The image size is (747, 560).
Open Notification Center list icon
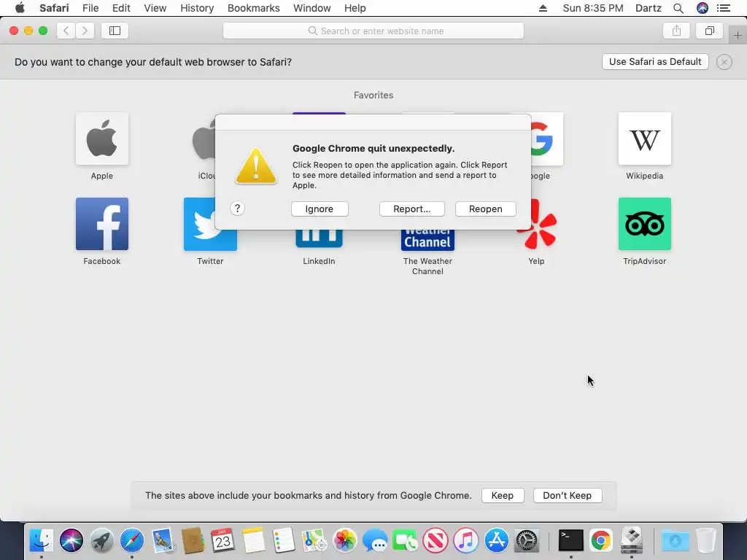[x=724, y=8]
